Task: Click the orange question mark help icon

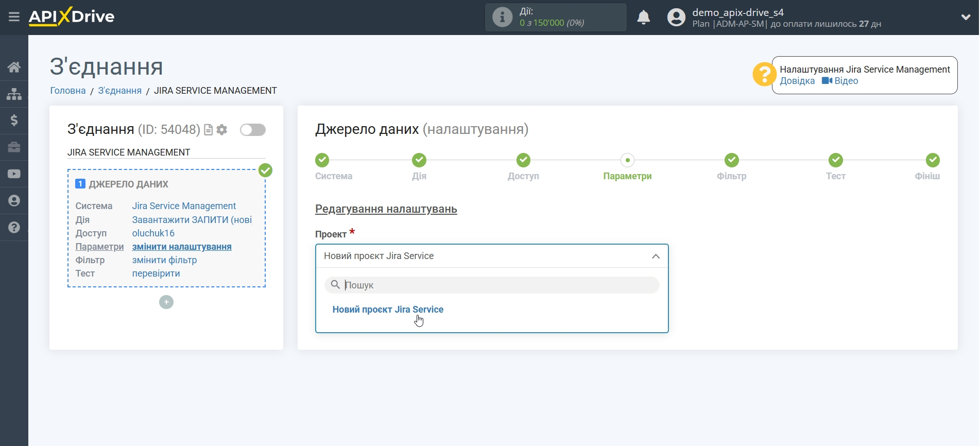Action: tap(764, 75)
